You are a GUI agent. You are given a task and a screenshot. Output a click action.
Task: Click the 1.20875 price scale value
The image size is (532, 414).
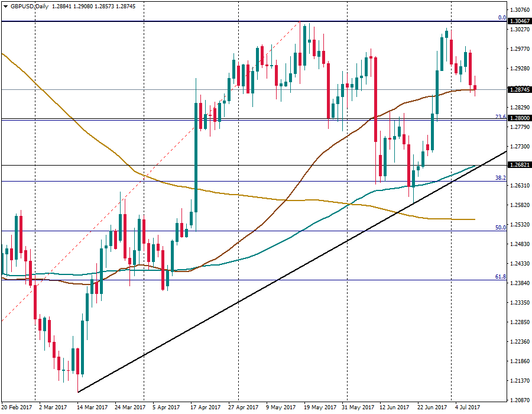point(519,400)
